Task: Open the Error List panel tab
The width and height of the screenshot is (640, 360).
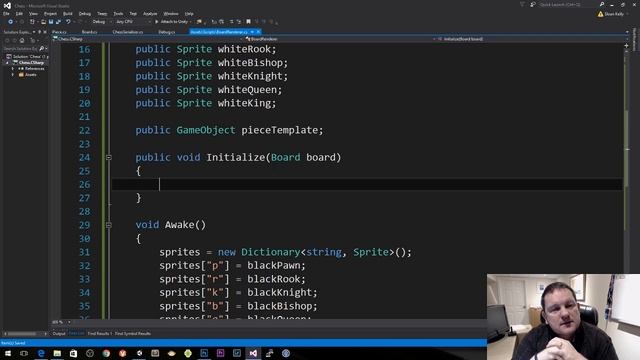Action: (x=76, y=333)
